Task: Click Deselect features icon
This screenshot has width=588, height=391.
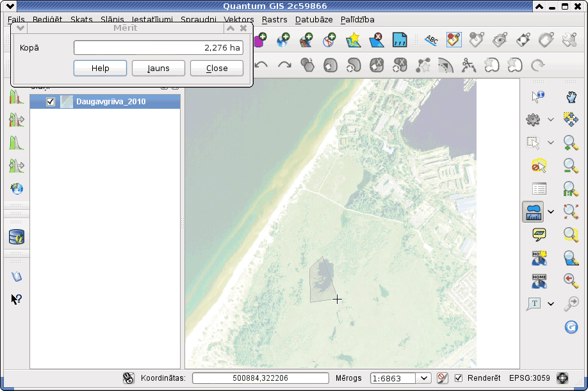Action: [x=539, y=166]
